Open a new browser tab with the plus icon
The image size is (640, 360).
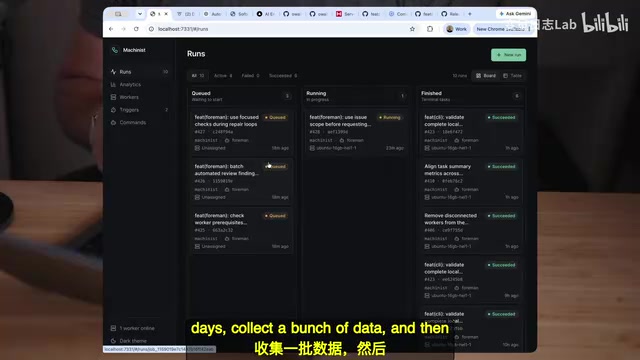[x=470, y=14]
